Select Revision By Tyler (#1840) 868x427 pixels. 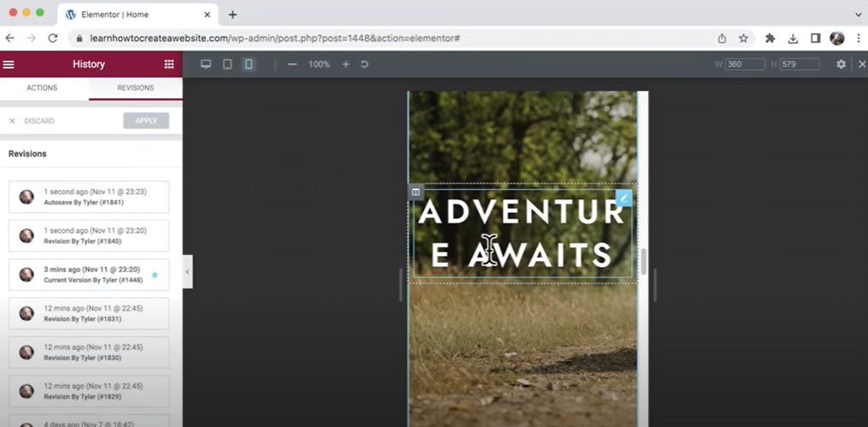(89, 236)
